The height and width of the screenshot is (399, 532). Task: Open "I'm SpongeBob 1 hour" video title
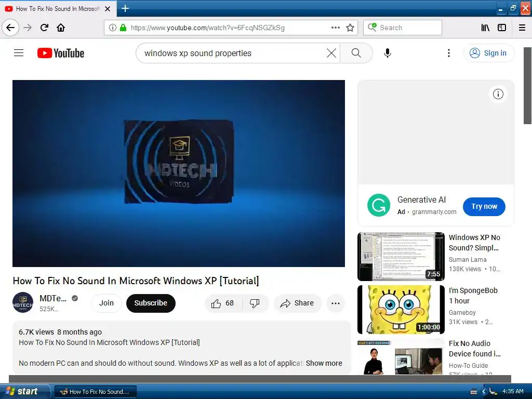click(473, 296)
